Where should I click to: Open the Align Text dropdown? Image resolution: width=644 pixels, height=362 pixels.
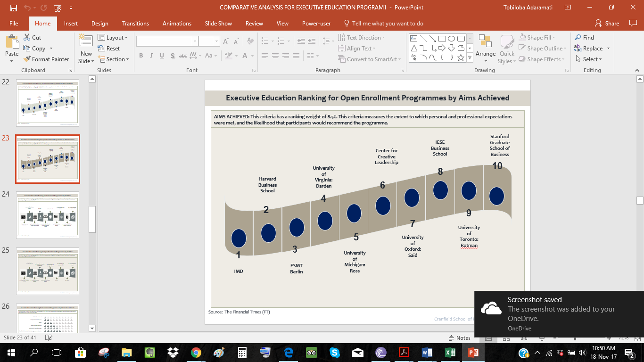click(x=357, y=49)
